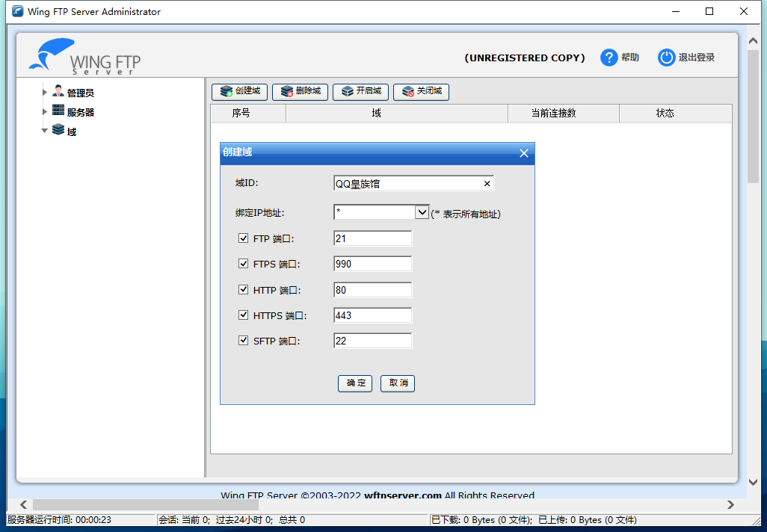
Task: Click the HTTP port field showing 80
Action: click(373, 290)
